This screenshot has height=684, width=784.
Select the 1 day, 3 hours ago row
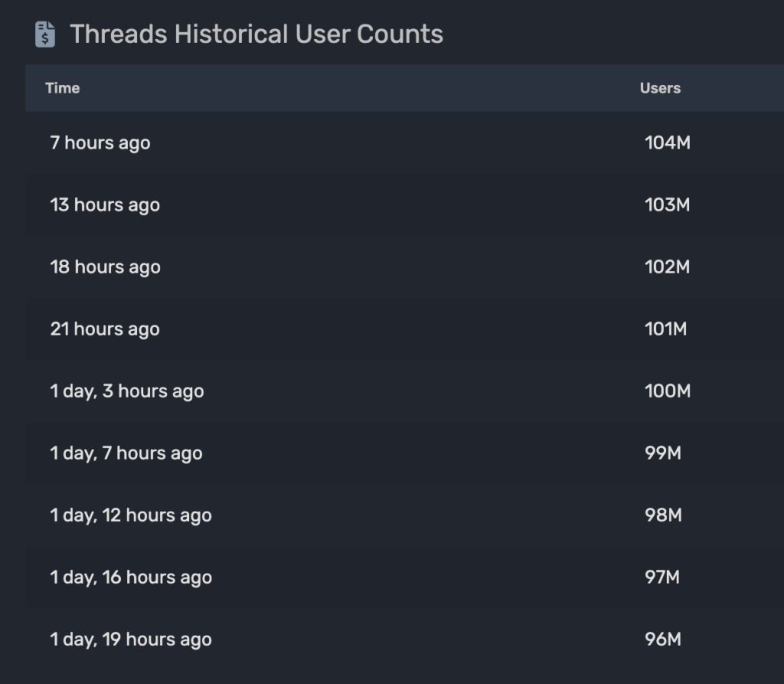click(x=127, y=391)
